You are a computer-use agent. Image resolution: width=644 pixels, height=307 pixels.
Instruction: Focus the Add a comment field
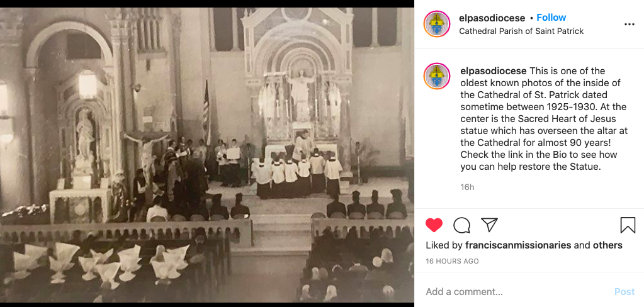[516, 292]
